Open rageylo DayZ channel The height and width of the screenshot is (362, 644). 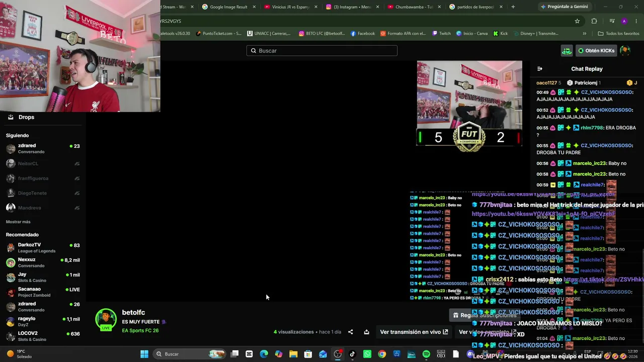point(43,321)
